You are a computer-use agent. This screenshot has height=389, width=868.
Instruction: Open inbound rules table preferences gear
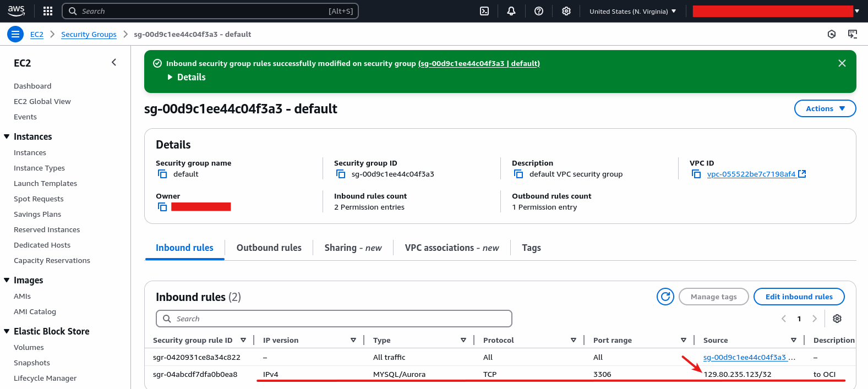(837, 319)
